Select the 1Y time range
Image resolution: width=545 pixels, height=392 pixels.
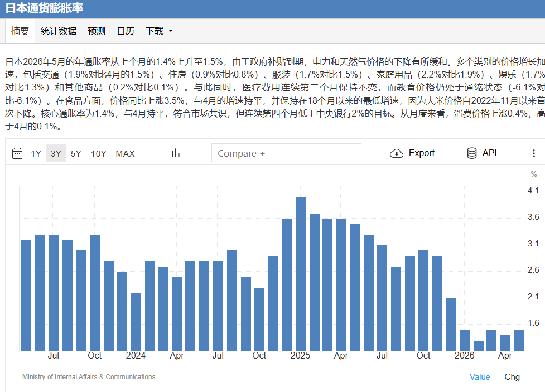pyautogui.click(x=36, y=153)
